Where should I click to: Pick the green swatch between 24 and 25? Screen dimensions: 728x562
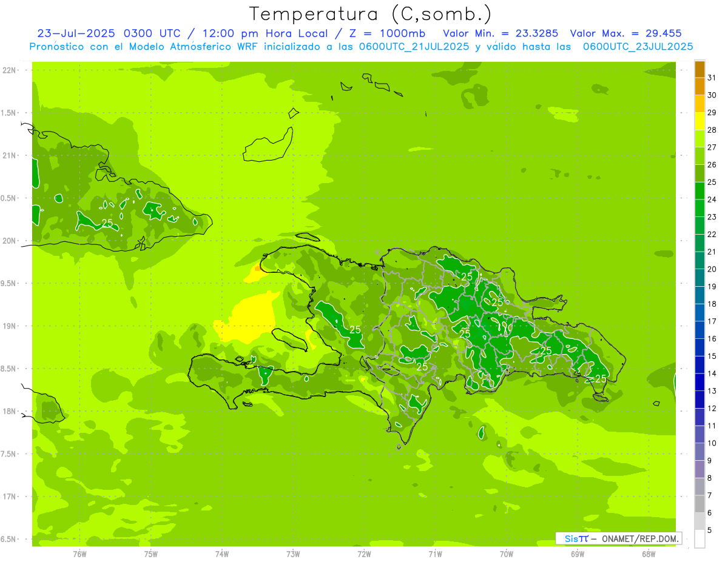pyautogui.click(x=699, y=190)
